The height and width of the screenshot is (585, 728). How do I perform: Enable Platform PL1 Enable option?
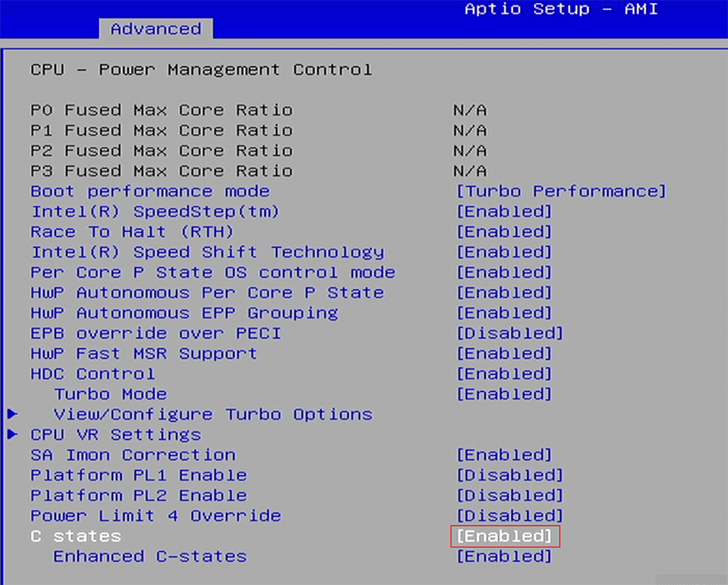(510, 476)
